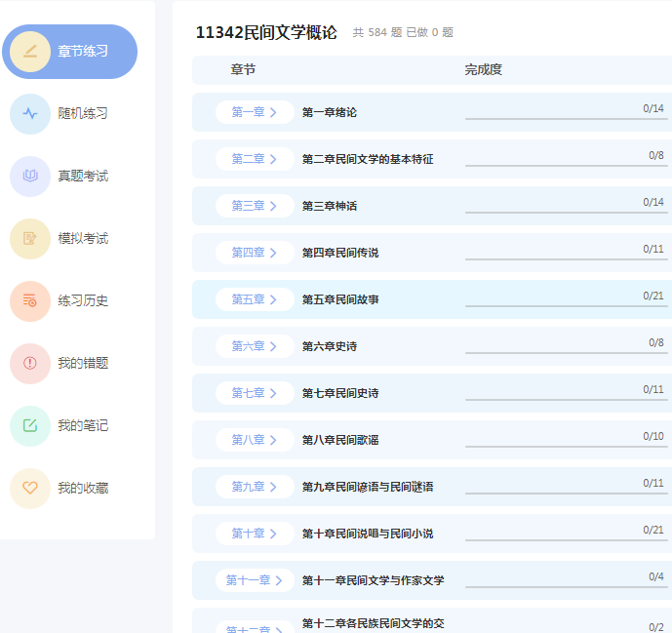Click progress bar of 第十章 row

point(567,540)
